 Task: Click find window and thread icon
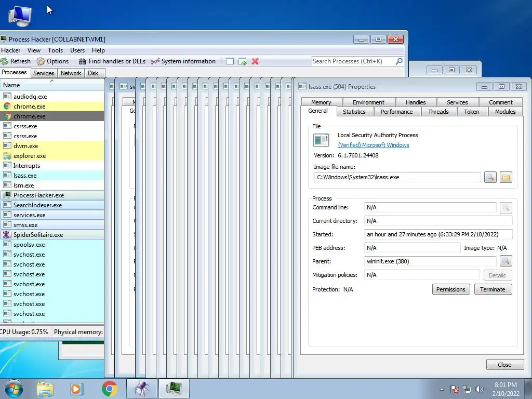point(242,61)
